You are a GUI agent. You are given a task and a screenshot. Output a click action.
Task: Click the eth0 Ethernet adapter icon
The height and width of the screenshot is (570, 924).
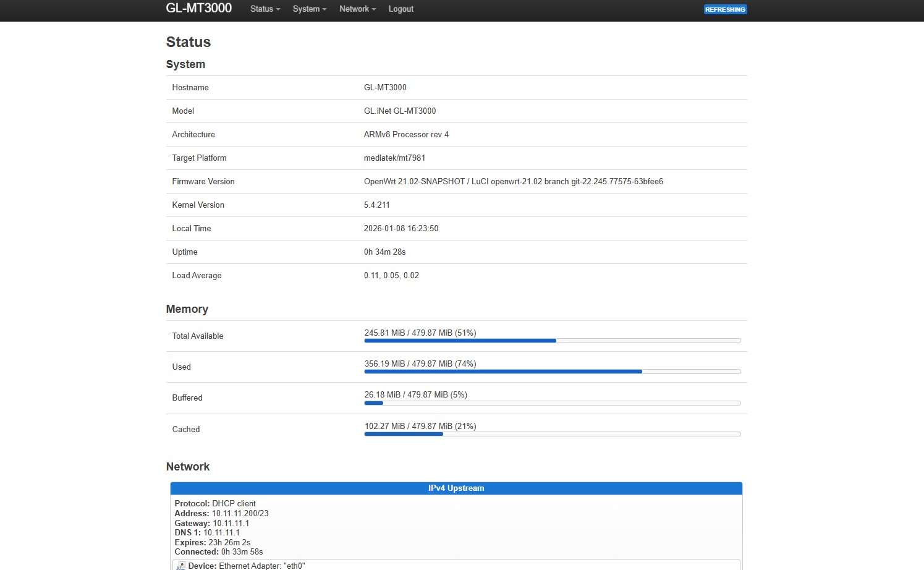(180, 566)
